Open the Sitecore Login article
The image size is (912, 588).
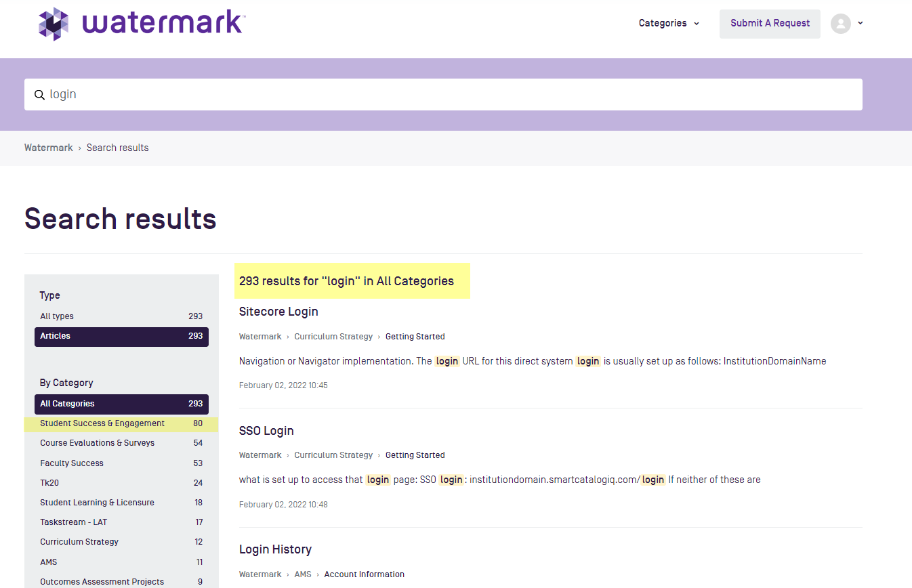pos(278,312)
